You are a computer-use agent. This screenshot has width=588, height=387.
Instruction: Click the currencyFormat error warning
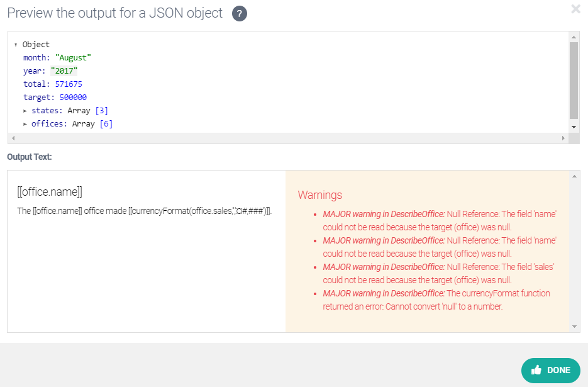click(436, 300)
